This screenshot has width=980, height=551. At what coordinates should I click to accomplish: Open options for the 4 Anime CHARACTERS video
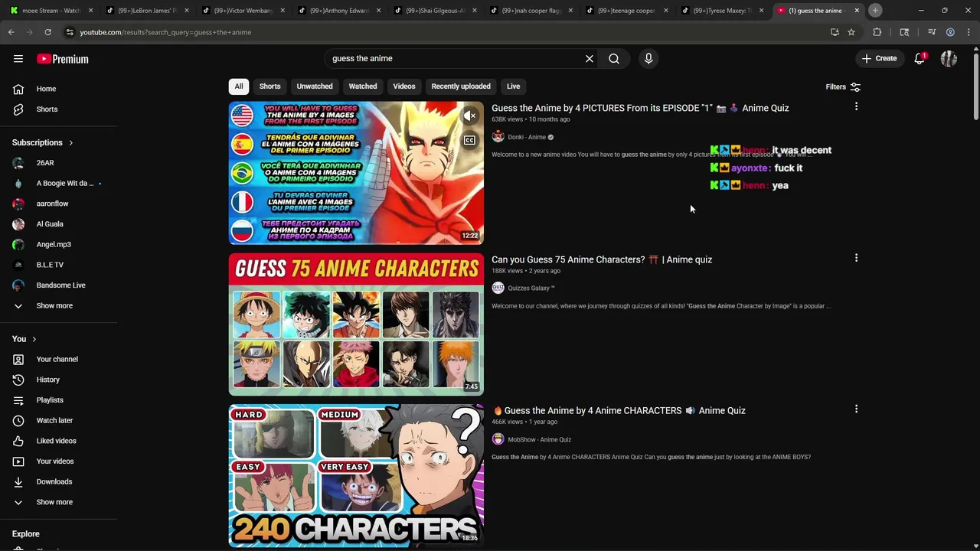(856, 409)
